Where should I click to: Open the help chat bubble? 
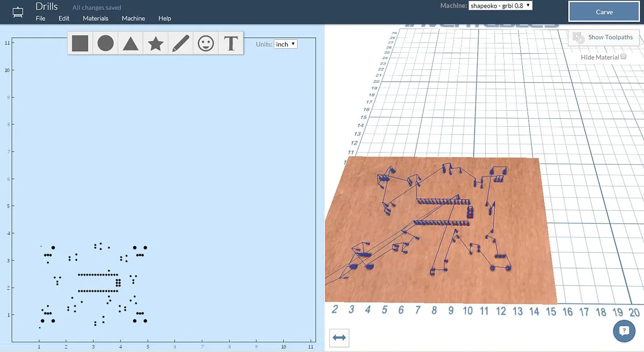tap(624, 331)
